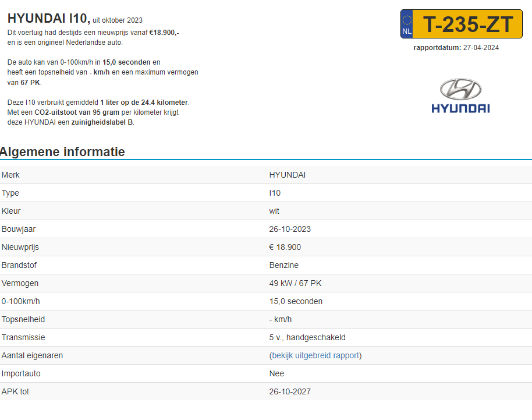This screenshot has width=532, height=420.
Task: Select the Brandstof value 'Benzine'
Action: click(x=284, y=265)
